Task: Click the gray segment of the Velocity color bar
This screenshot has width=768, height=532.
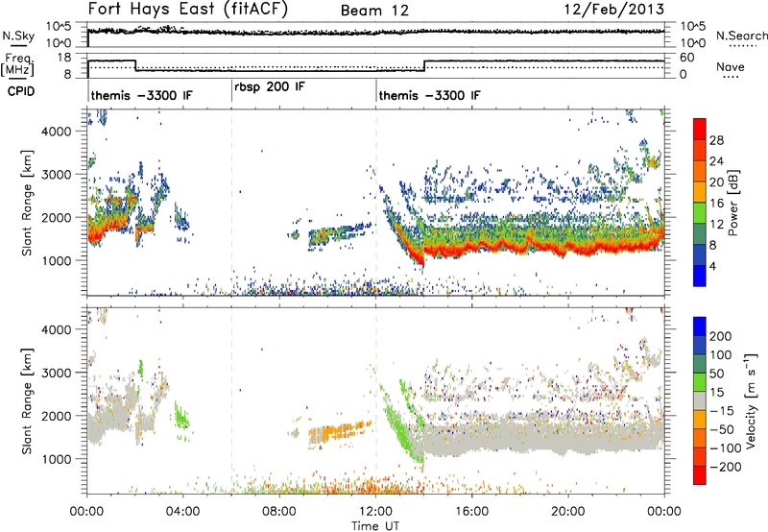Action: pyautogui.click(x=700, y=400)
